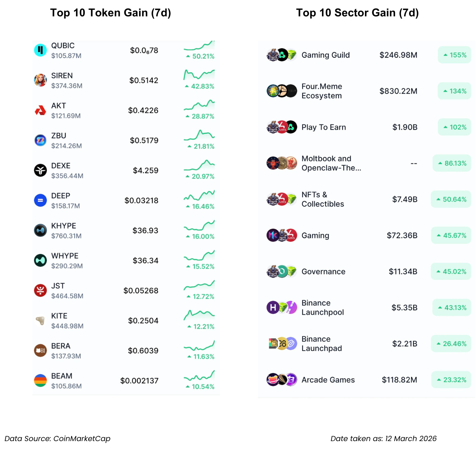This screenshot has width=476, height=451.
Task: Click the QUBIC token icon
Action: [40, 50]
